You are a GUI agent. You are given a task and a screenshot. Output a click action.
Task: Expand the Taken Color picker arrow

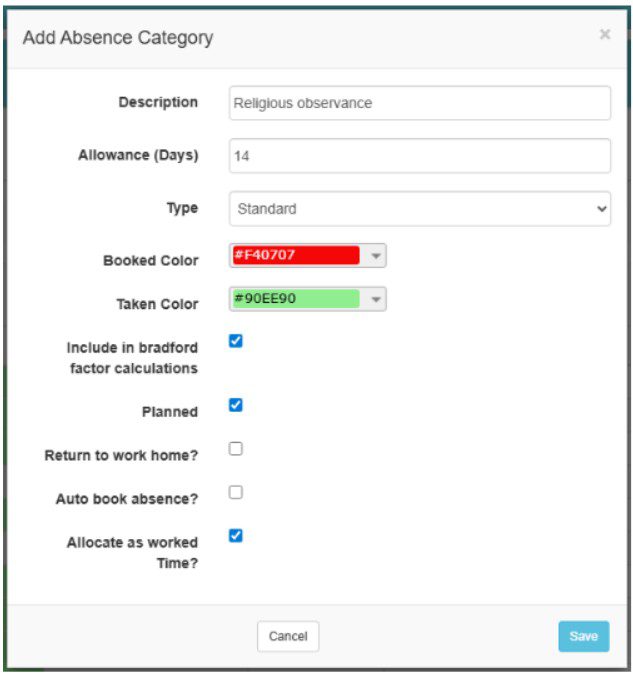375,299
